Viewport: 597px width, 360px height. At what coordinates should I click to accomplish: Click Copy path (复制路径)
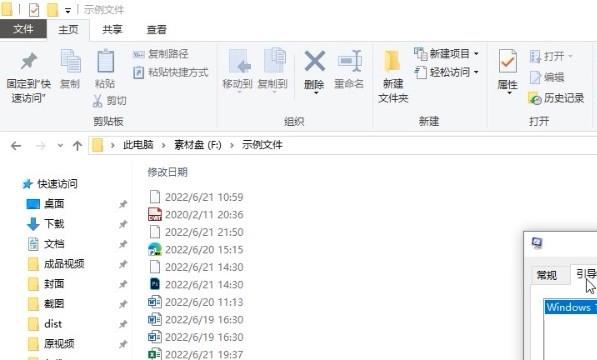click(161, 54)
